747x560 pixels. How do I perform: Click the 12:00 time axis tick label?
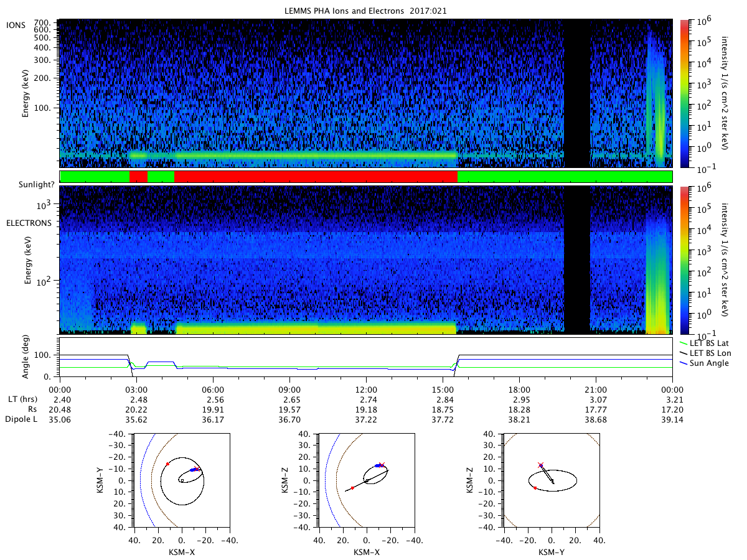(366, 387)
